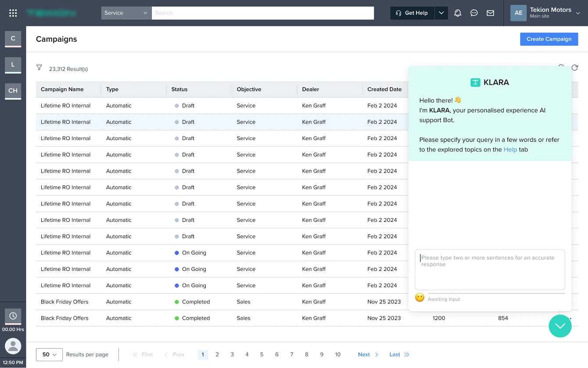This screenshot has height=368, width=588.
Task: Collapse the KLARA chat with teal button
Action: 560,326
